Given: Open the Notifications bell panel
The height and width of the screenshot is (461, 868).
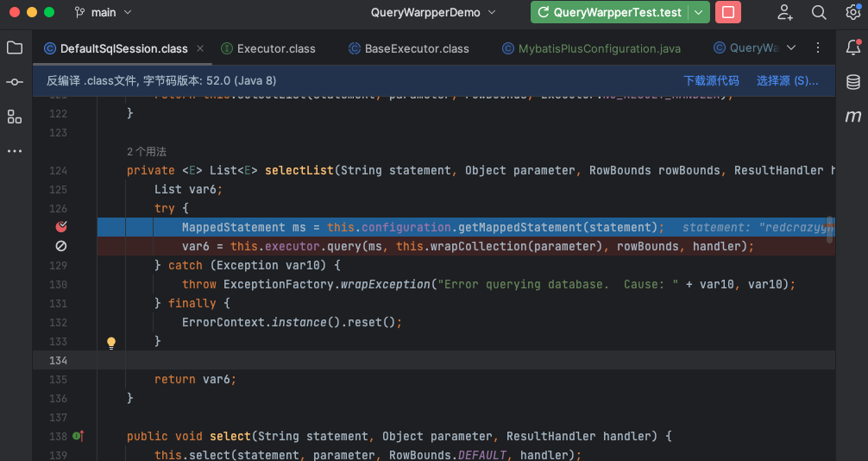Looking at the screenshot, I should click(852, 47).
